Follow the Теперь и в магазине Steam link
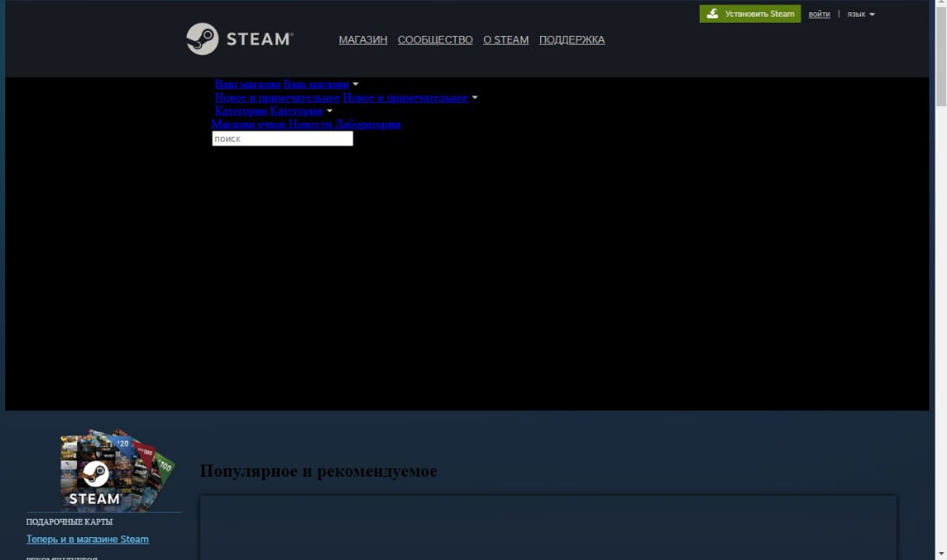Screen dimensions: 947x560 (x=88, y=540)
